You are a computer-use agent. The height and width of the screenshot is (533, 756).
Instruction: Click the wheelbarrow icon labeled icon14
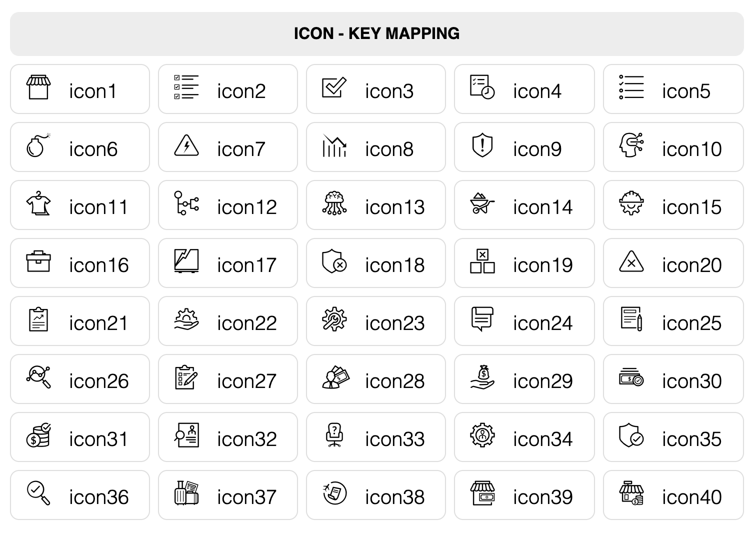pos(482,203)
